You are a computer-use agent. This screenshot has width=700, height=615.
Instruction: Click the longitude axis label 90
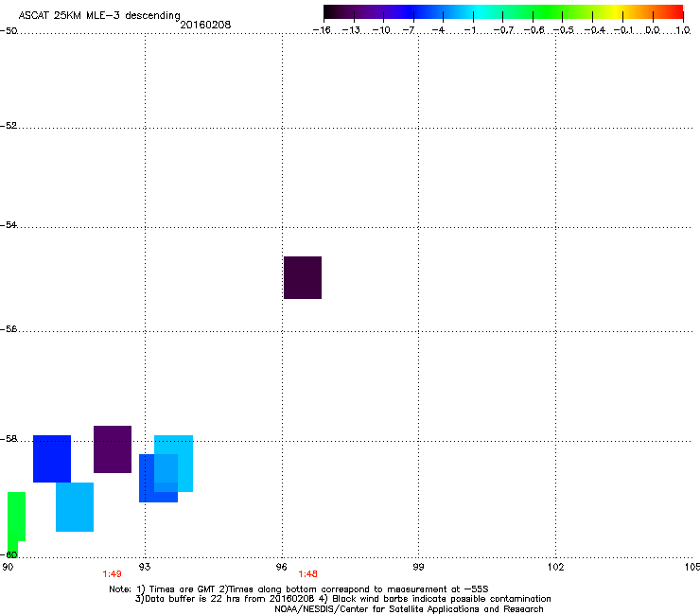coord(8,567)
